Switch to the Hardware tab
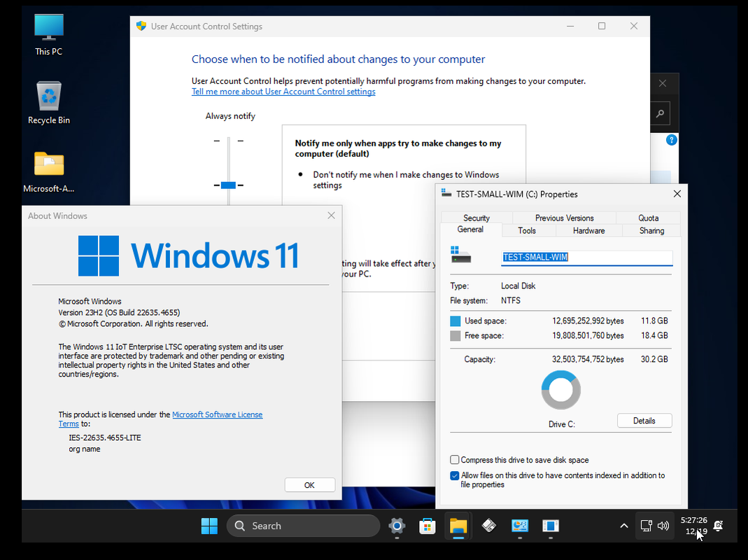The image size is (748, 560). 588,230
